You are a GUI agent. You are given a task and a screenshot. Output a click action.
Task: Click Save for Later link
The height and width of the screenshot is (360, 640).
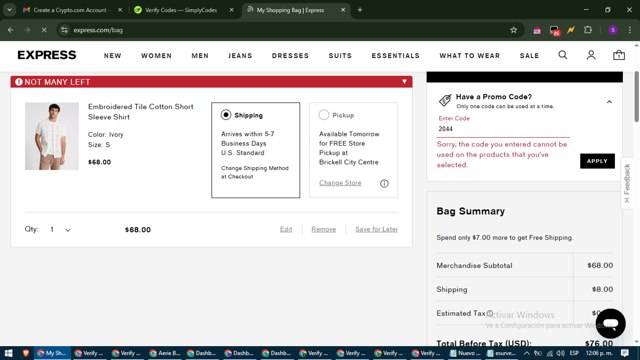click(x=376, y=229)
